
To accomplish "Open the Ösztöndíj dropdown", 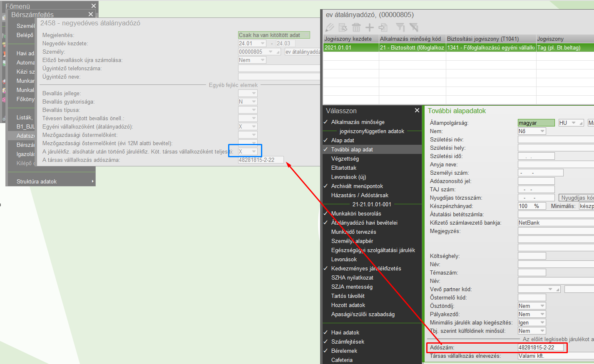I will pos(542,306).
